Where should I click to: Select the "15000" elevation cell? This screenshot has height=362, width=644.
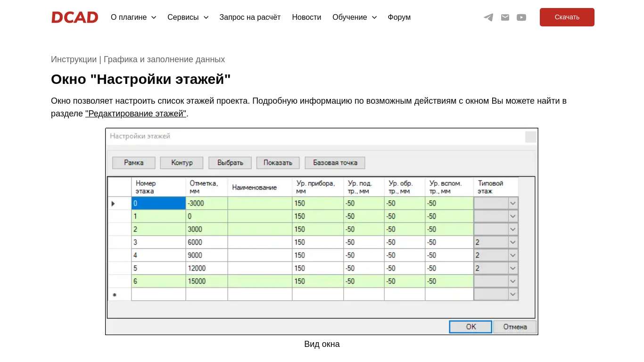pos(206,281)
